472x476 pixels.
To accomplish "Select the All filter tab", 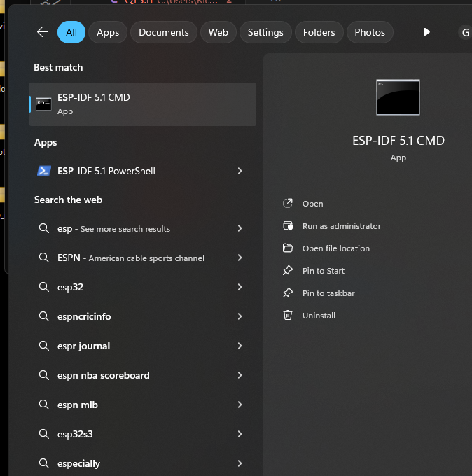I will tap(71, 32).
